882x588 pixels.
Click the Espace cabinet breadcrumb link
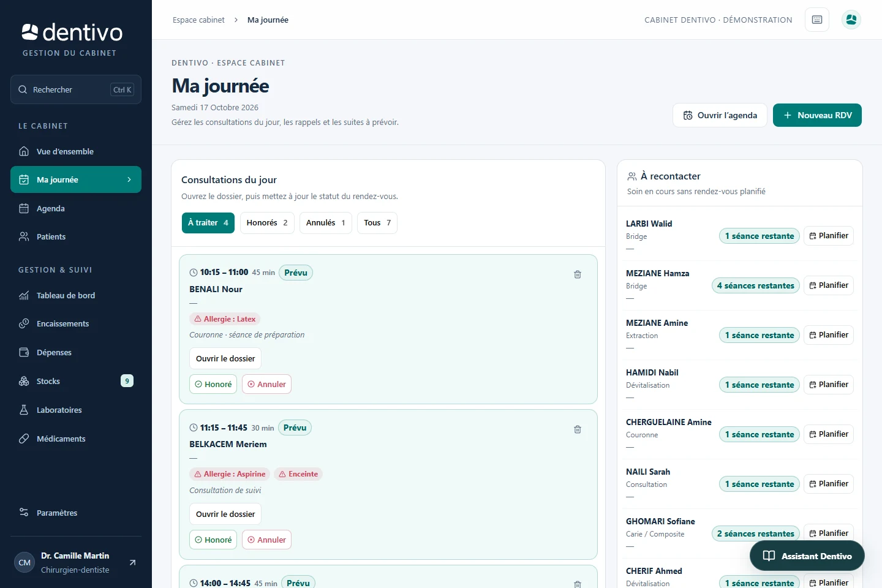[198, 20]
